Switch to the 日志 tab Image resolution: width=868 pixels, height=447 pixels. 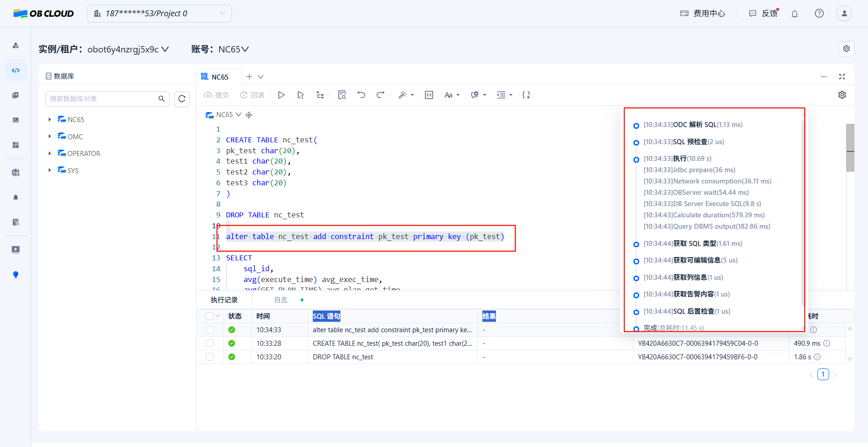[281, 300]
